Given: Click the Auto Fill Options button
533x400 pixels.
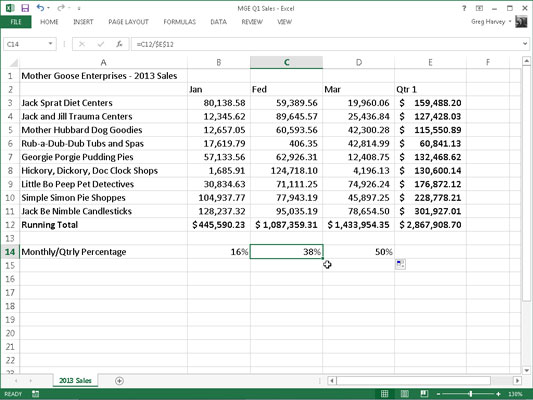Looking at the screenshot, I should tap(400, 264).
